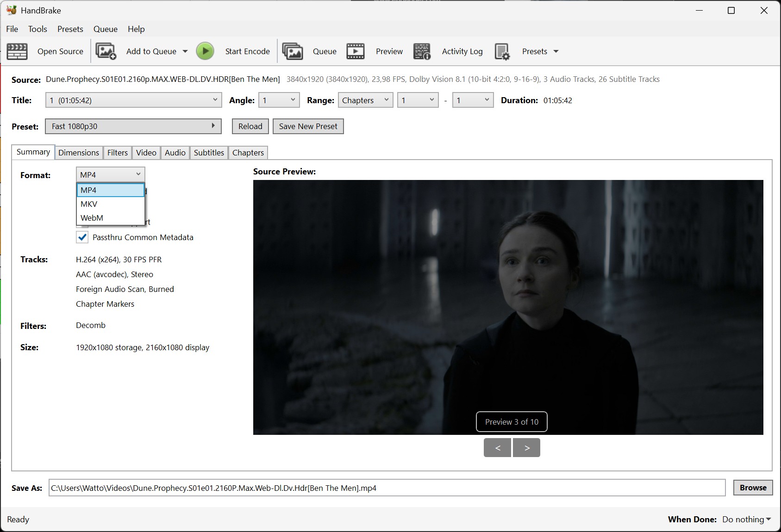Open the Tools menu
The image size is (781, 532).
[x=37, y=29]
